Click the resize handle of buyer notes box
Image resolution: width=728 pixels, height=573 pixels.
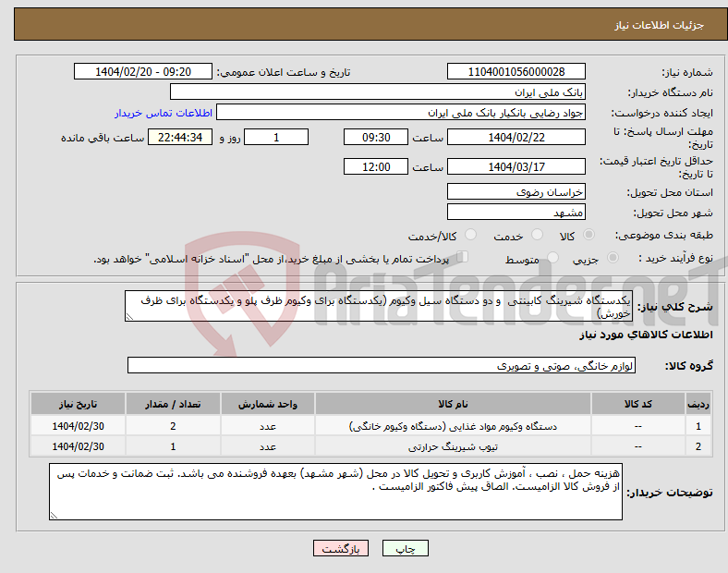[x=54, y=515]
